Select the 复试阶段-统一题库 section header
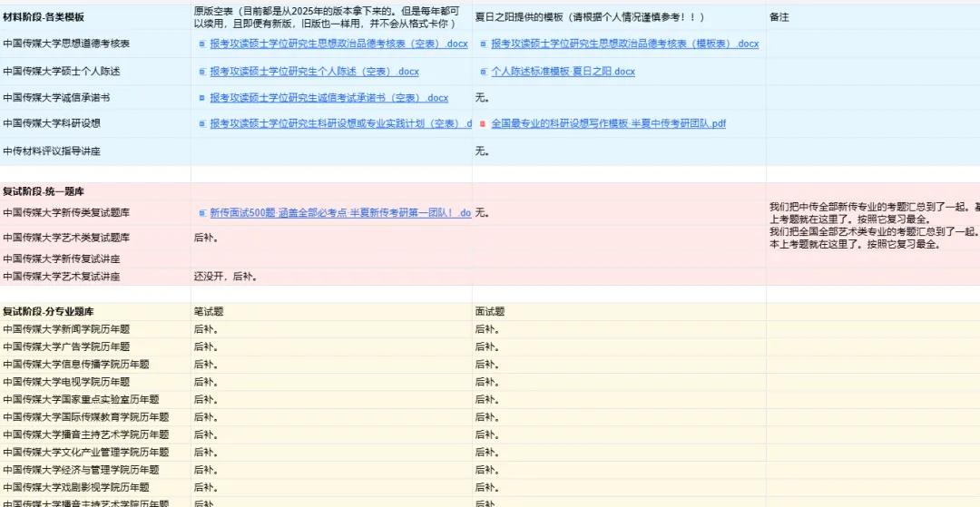Screen dimensions: 980x507 [x=95, y=191]
